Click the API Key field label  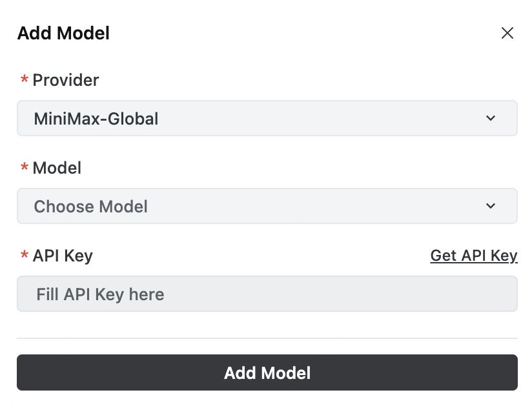[63, 256]
